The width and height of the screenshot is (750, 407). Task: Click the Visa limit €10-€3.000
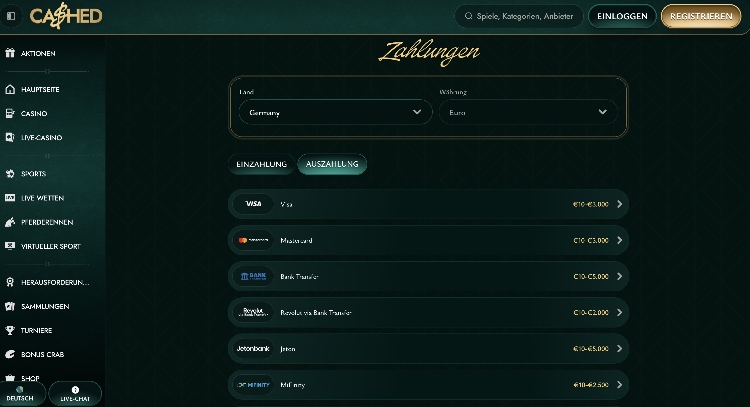[x=591, y=204]
